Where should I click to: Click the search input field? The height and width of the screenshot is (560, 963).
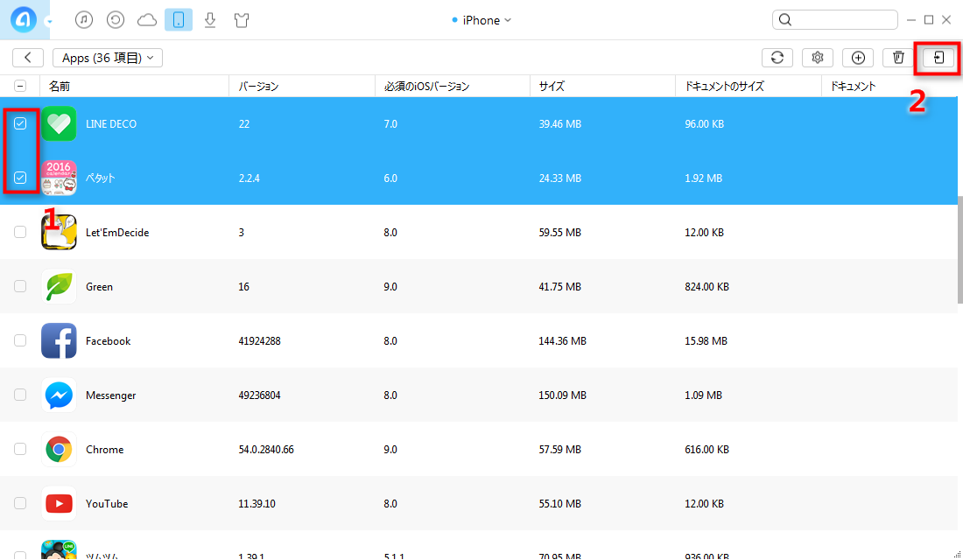(x=834, y=19)
